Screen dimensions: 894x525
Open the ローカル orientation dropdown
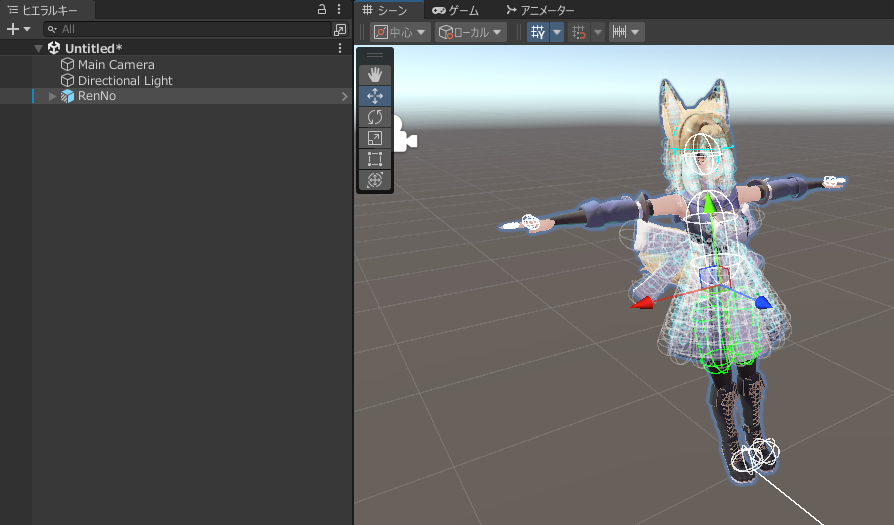(469, 32)
